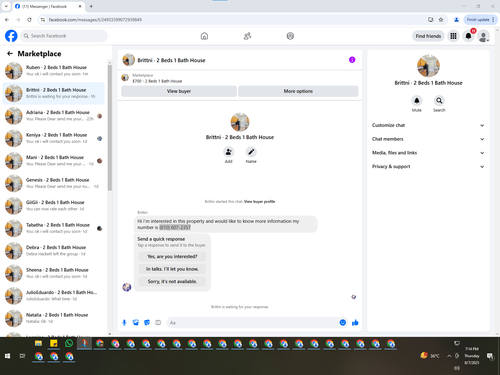Click the Name pencil edit icon
The width and height of the screenshot is (500, 375).
click(251, 152)
